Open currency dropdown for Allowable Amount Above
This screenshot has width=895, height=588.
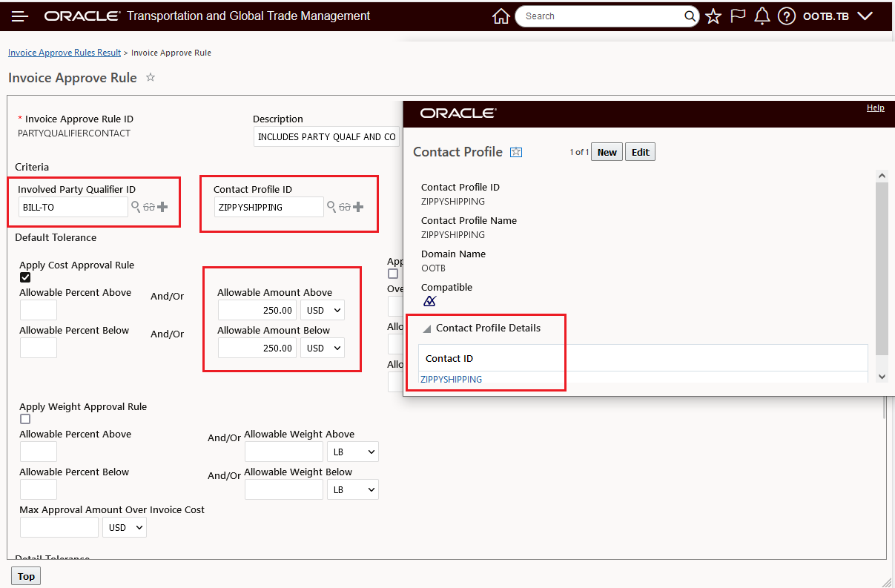[323, 310]
